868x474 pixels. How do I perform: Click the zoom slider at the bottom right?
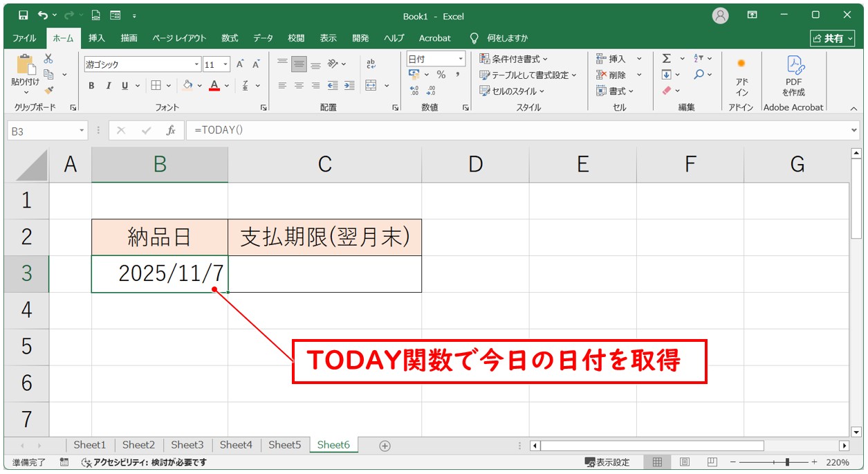coord(787,462)
